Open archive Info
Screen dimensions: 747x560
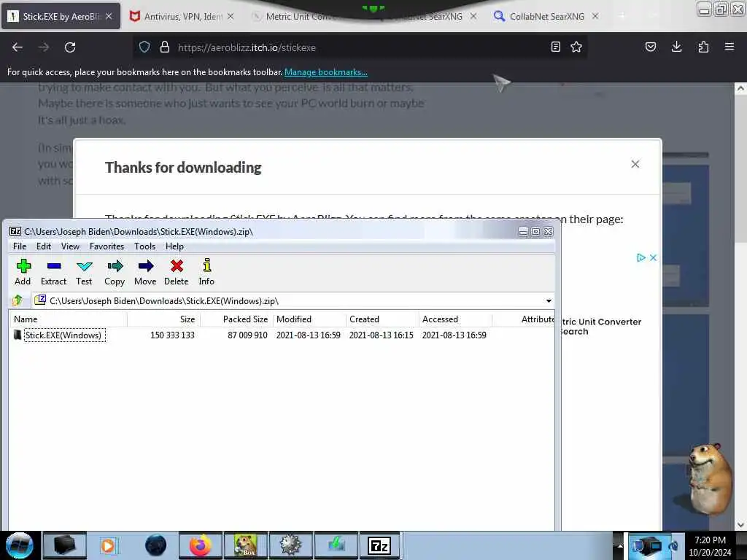coord(206,273)
